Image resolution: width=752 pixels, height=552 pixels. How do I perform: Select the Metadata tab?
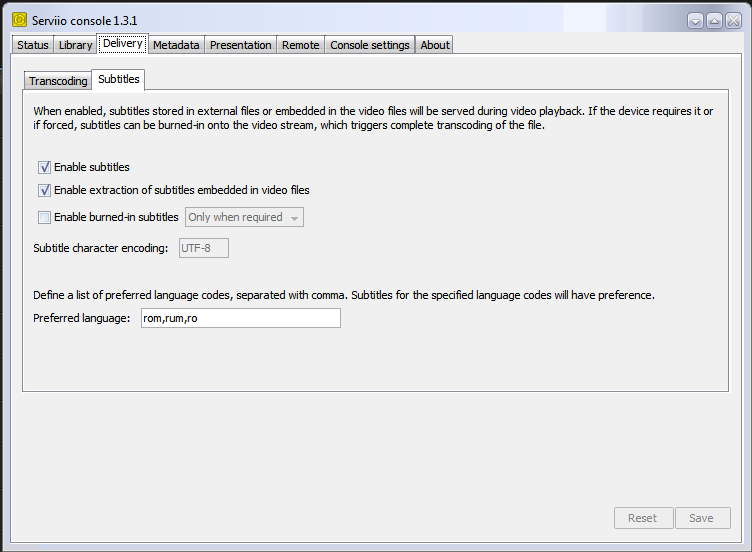[176, 45]
